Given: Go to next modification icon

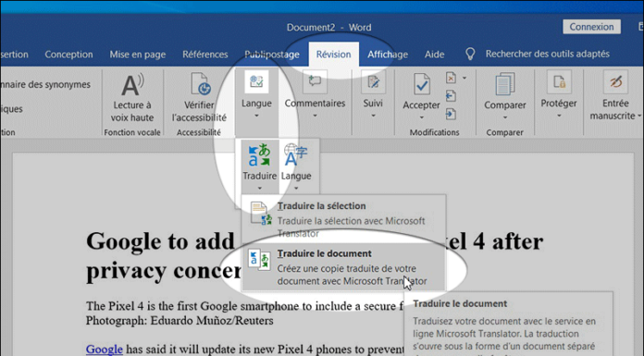Looking at the screenshot, I should click(x=451, y=114).
